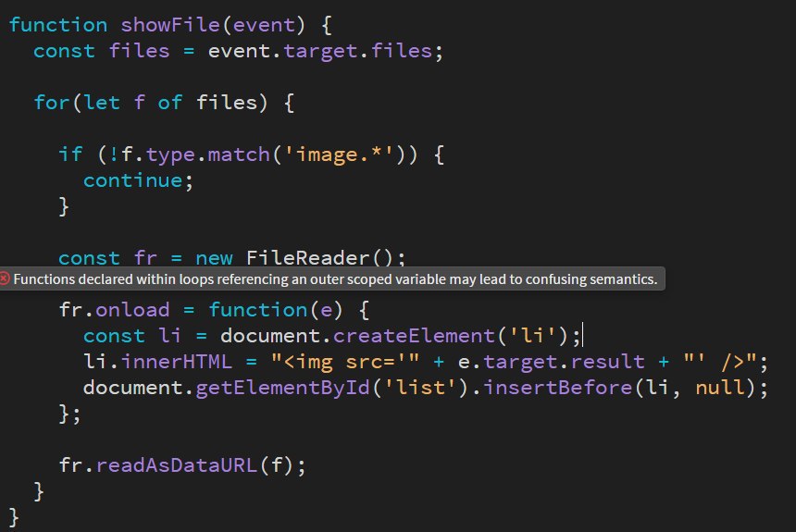
Task: Click the 'let' keyword in the for loop
Action: pyautogui.click(x=102, y=103)
